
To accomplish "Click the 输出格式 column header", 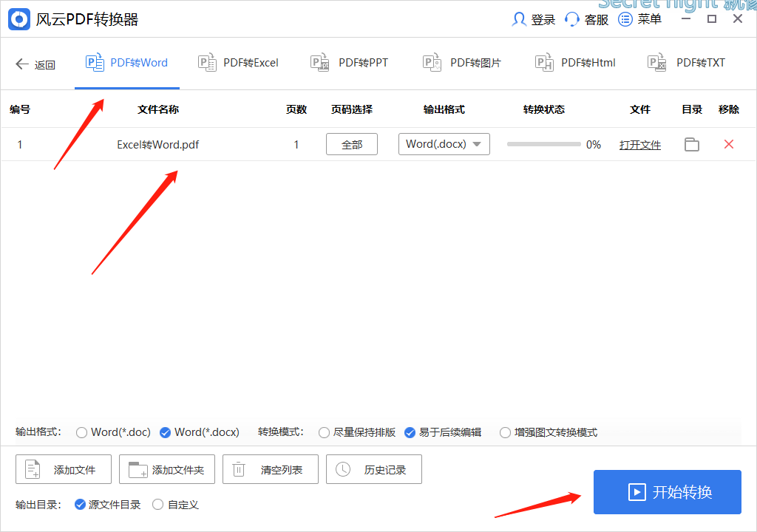I will point(444,109).
